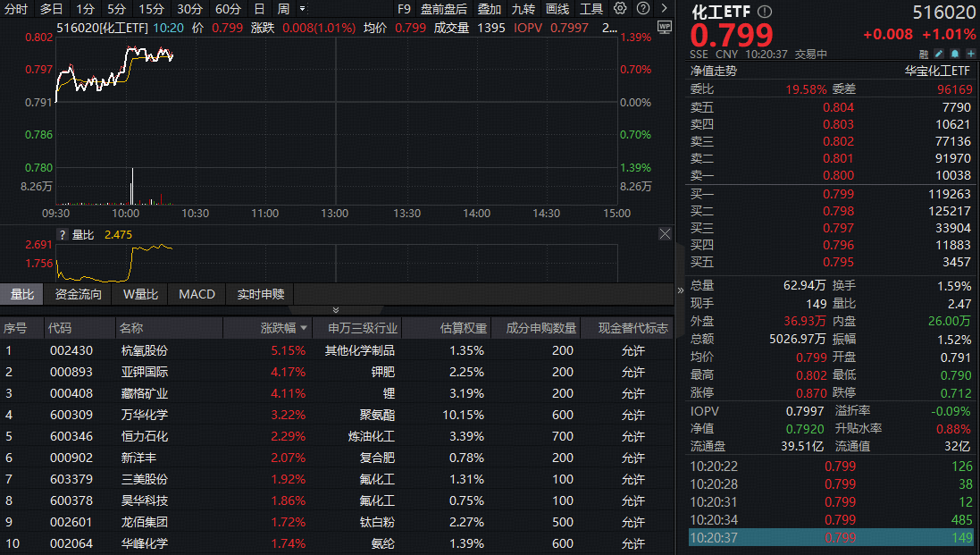Click the right arrow next to toolbar help
The image size is (980, 555).
pyautogui.click(x=664, y=9)
